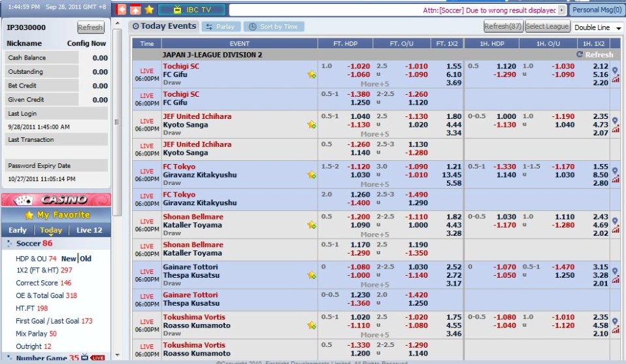Screen dimensions: 626x364
Task: Select Old HDP & OU layout
Action: pyautogui.click(x=86, y=259)
